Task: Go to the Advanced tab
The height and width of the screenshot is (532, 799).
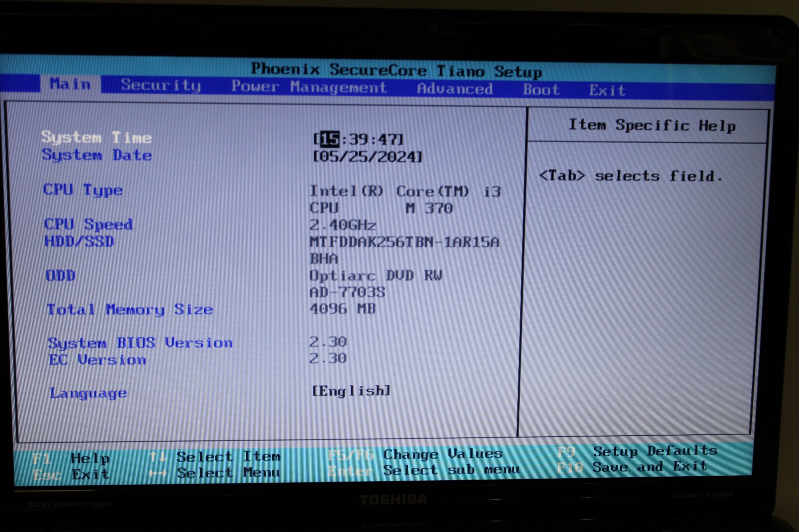Action: tap(455, 89)
